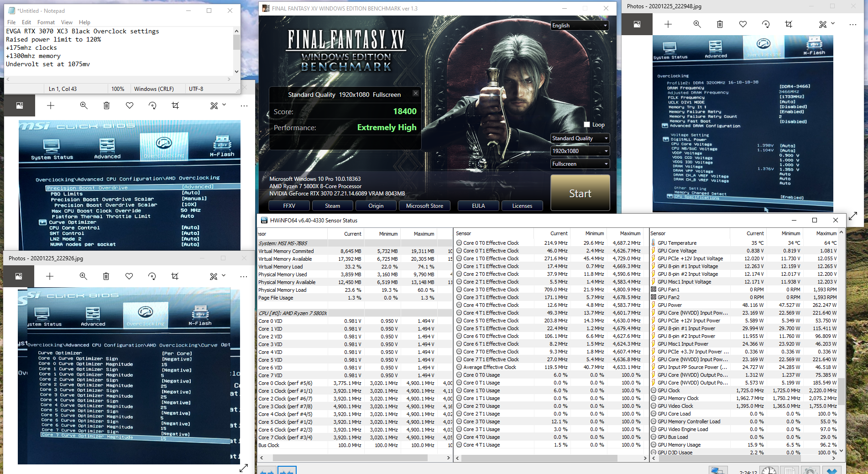The width and height of the screenshot is (868, 474).
Task: See all photos icon in 20201225_222926.jpg window
Action: [19, 276]
